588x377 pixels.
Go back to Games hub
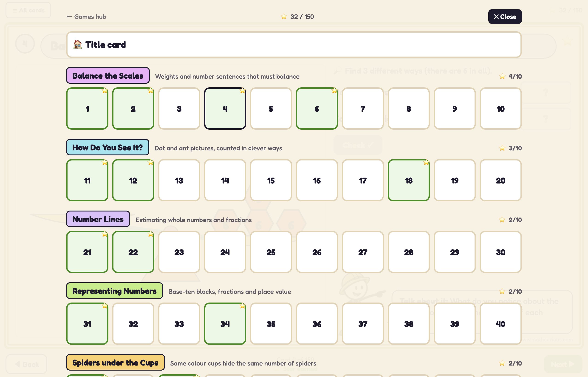click(x=86, y=17)
